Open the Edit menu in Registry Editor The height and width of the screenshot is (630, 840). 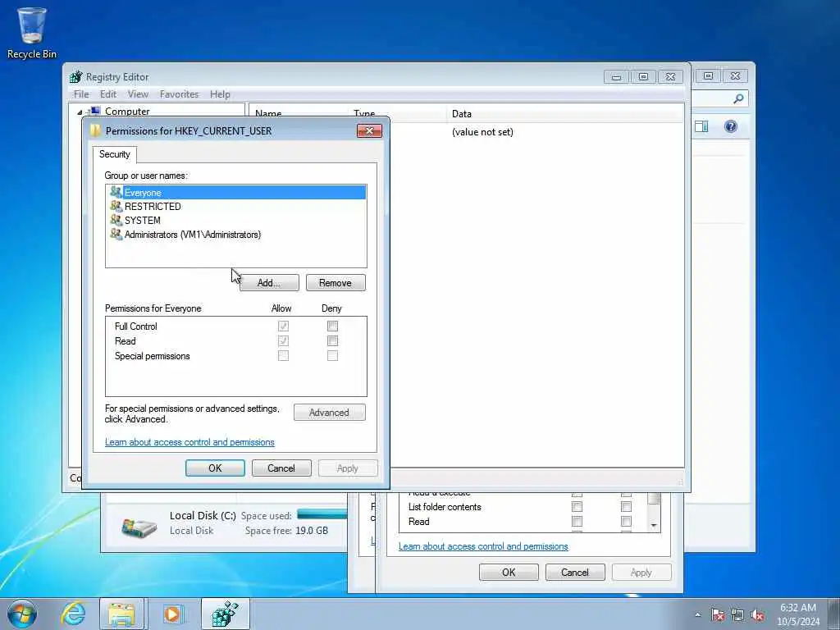[108, 94]
